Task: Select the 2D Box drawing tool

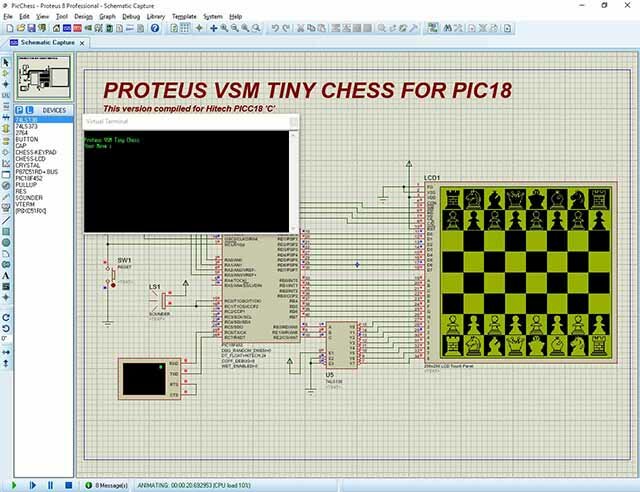Action: coord(6,232)
